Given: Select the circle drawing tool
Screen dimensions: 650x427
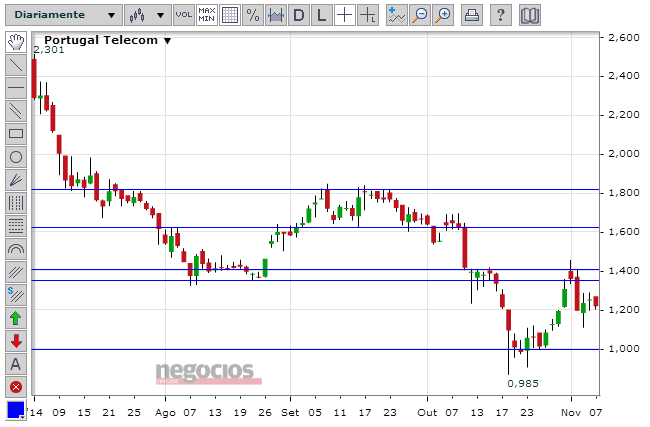Looking at the screenshot, I should coord(16,157).
